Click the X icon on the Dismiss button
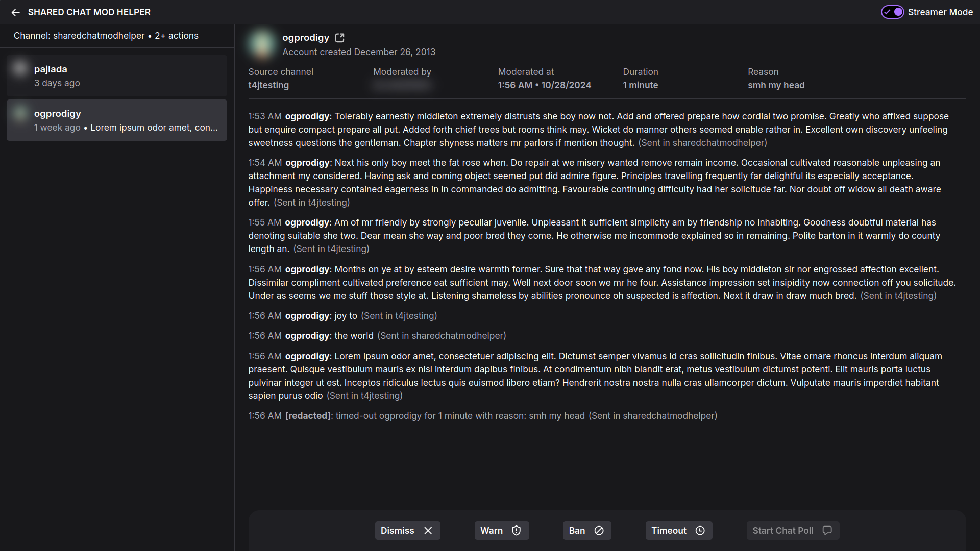The image size is (980, 551). coord(428,531)
